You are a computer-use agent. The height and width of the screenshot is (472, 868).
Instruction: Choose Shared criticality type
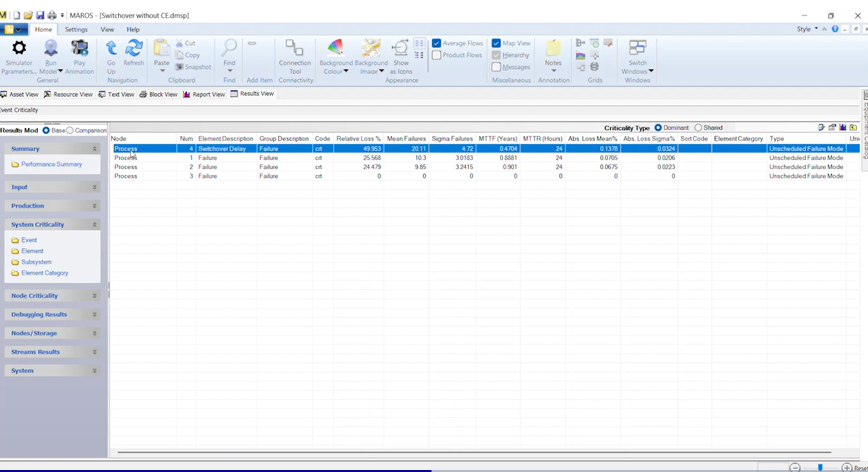(698, 128)
